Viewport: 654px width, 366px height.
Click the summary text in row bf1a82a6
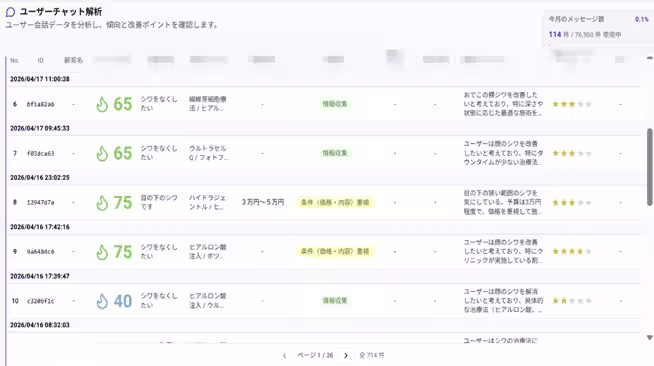coord(503,104)
